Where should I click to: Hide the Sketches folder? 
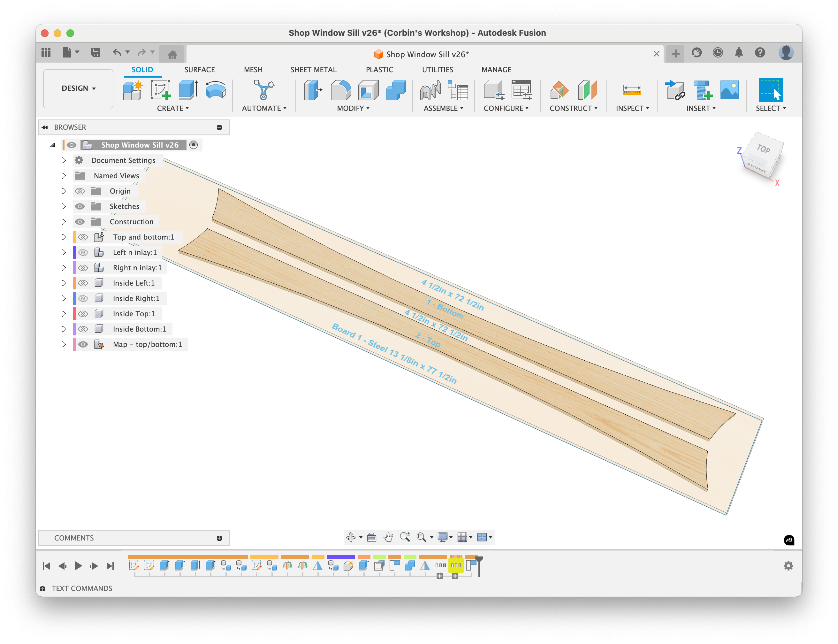point(80,206)
